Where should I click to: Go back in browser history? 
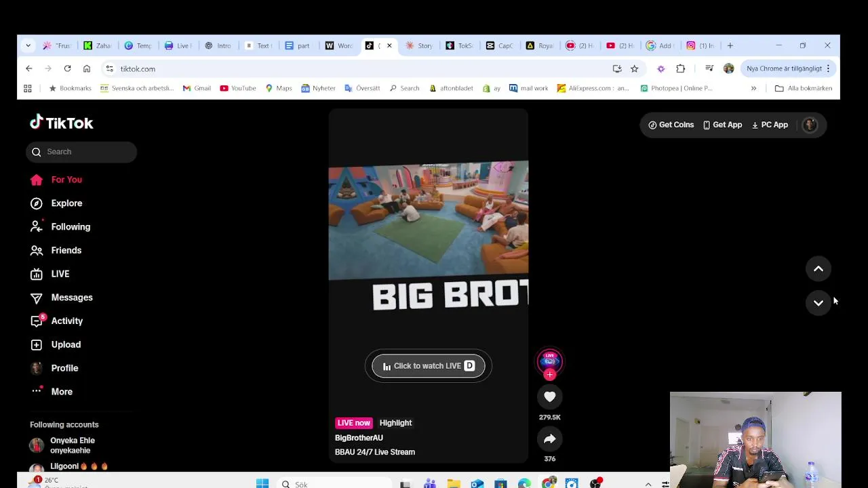[29, 68]
